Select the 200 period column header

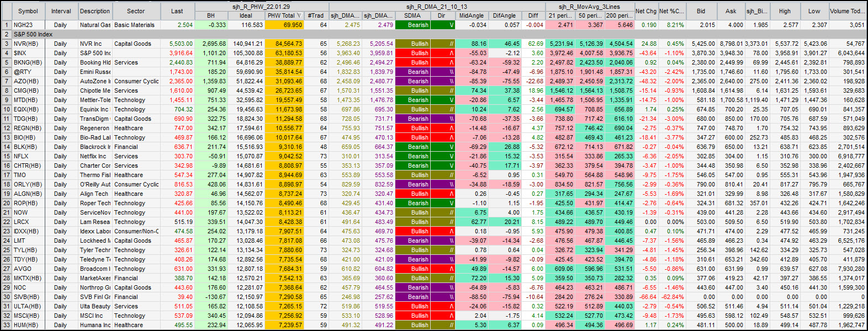coord(620,15)
